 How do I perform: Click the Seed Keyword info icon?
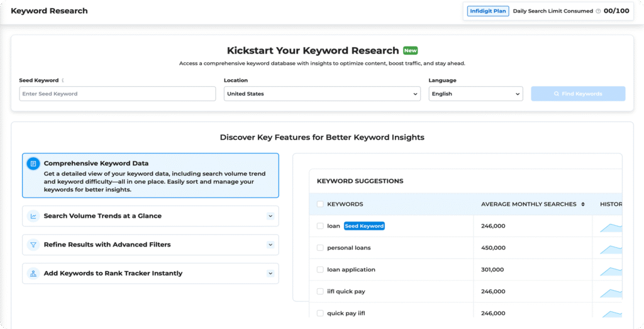coord(63,81)
